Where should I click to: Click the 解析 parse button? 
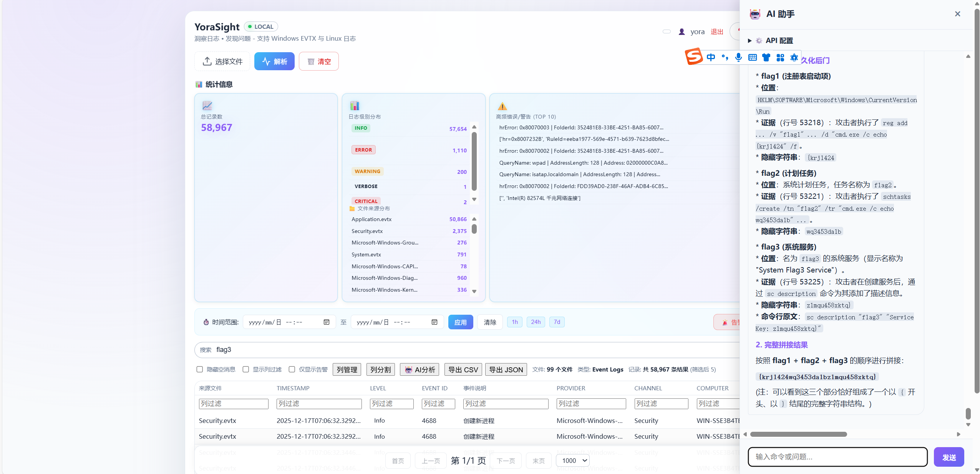click(x=274, y=61)
